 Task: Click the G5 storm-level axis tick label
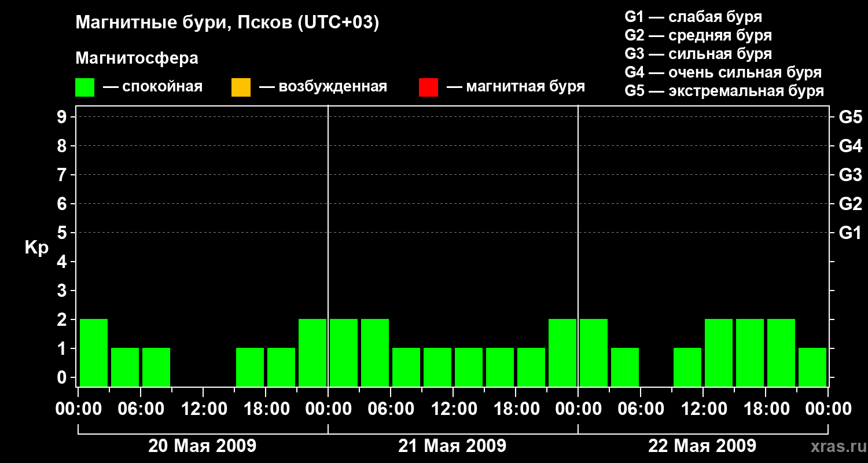[850, 117]
